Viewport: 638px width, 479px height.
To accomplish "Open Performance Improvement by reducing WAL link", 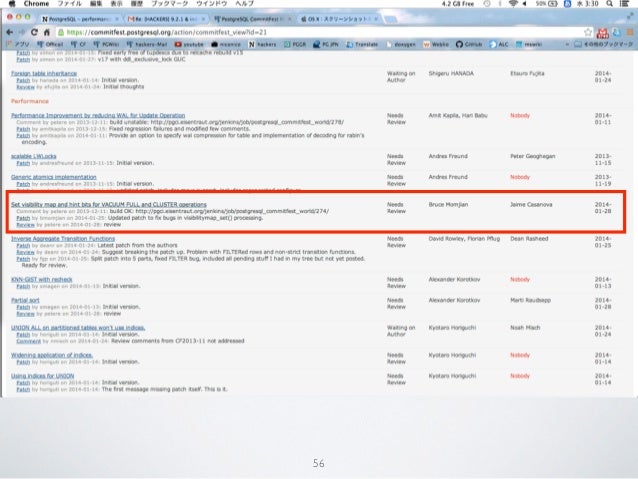I will click(98, 115).
